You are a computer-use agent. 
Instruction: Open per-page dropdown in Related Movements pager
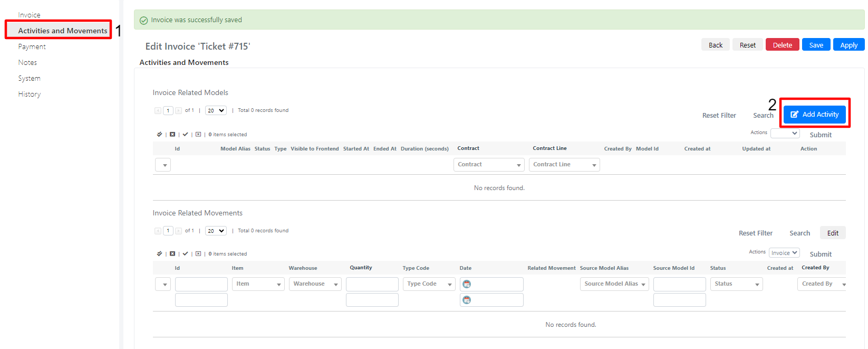click(x=216, y=231)
